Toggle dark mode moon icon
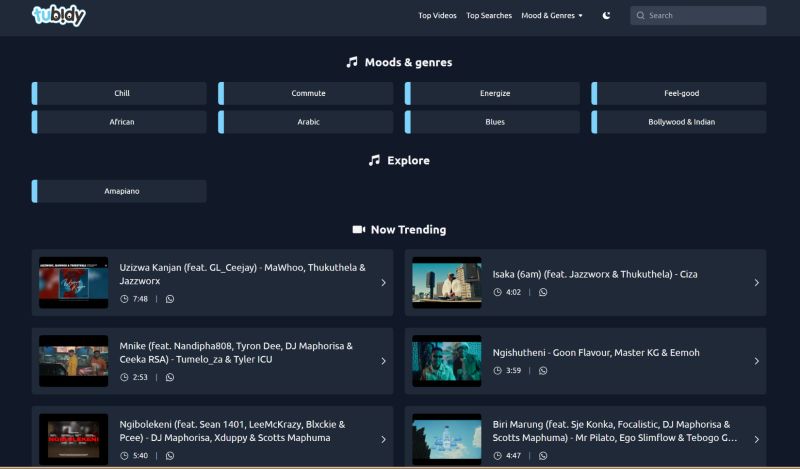Image resolution: width=800 pixels, height=469 pixels. pyautogui.click(x=607, y=16)
